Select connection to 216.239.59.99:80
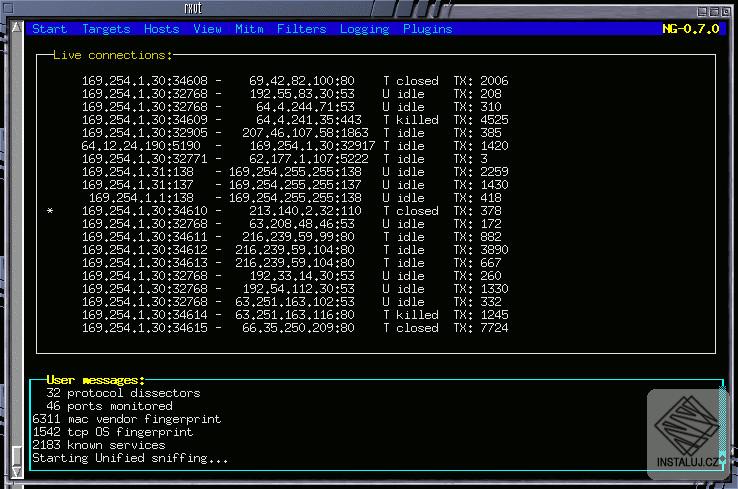This screenshot has width=738, height=489. pos(292,237)
